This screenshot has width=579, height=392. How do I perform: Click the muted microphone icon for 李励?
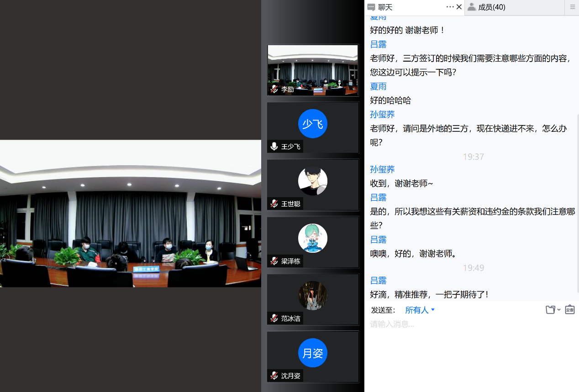274,89
